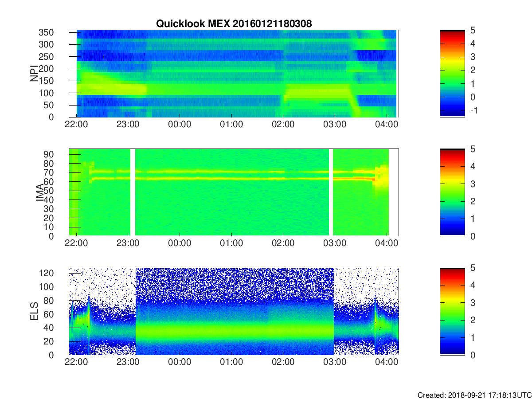Click the NPI panel's '00:00' time label

point(180,125)
